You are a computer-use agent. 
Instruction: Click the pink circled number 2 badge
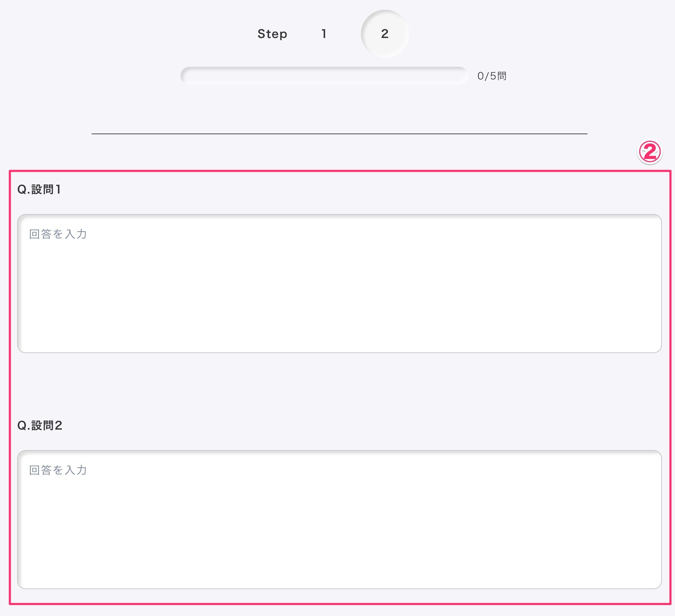pos(650,152)
